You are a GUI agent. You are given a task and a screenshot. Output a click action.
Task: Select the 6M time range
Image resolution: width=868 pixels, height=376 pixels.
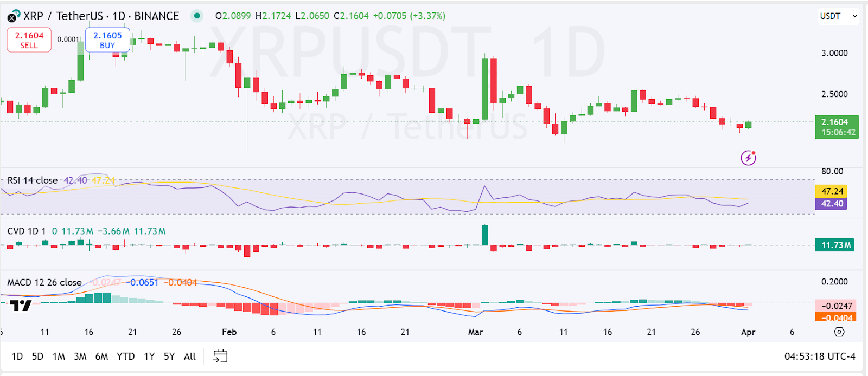pos(101,356)
